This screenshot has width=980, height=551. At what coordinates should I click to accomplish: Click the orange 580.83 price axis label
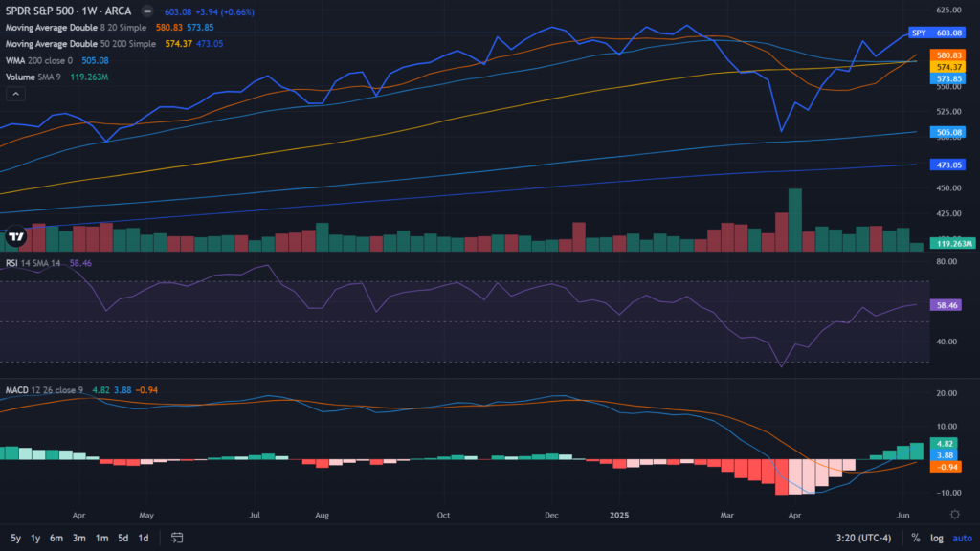pos(948,55)
